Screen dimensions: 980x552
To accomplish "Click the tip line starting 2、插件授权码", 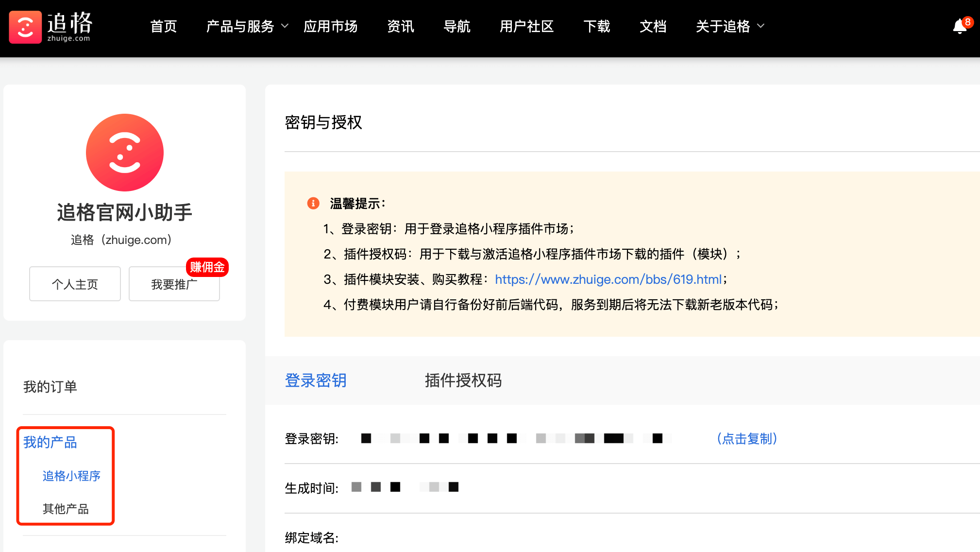I will click(x=533, y=254).
